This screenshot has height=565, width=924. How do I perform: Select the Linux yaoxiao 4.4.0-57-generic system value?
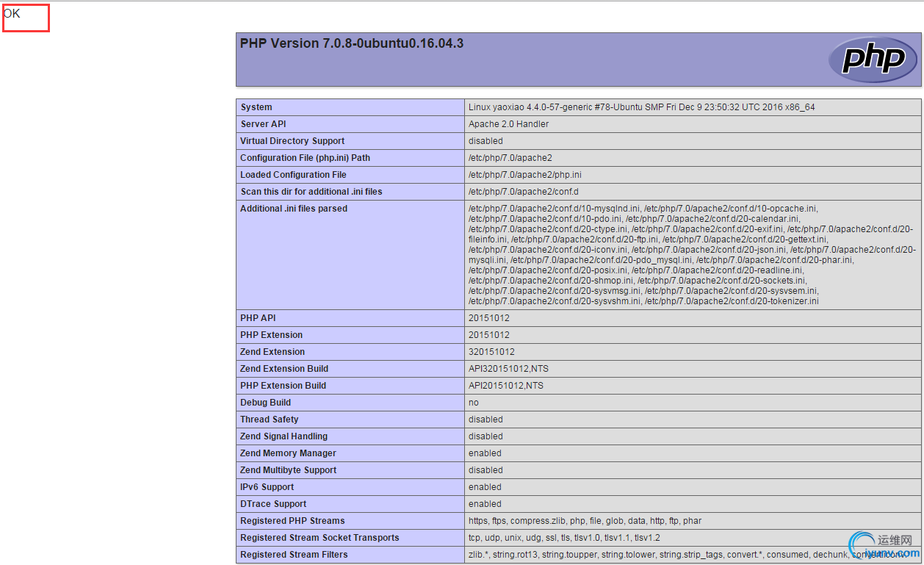(642, 107)
